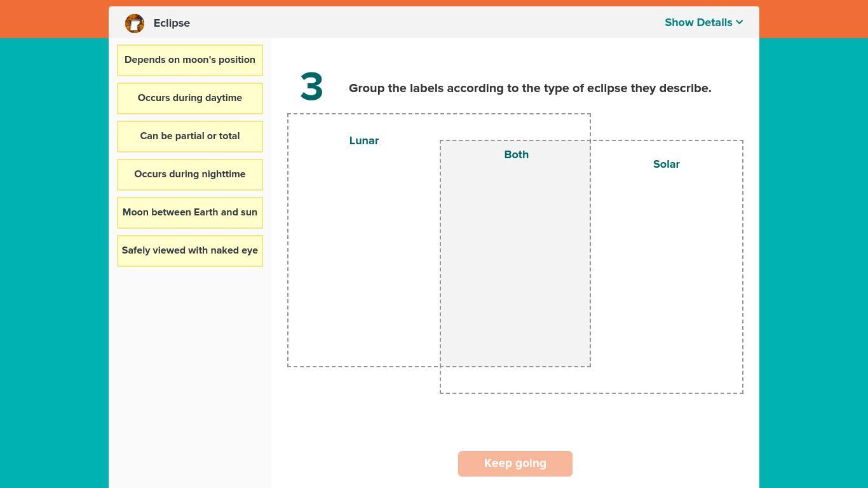Choose the 'Moon between Earth and sun' label

[190, 213]
